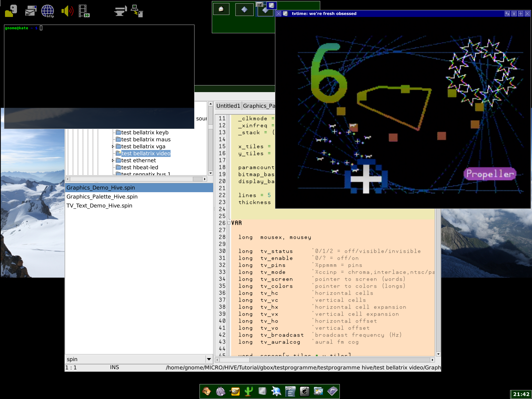Image resolution: width=532 pixels, height=399 pixels.
Task: Select the mail workspace in the pager
Action: 221,9
